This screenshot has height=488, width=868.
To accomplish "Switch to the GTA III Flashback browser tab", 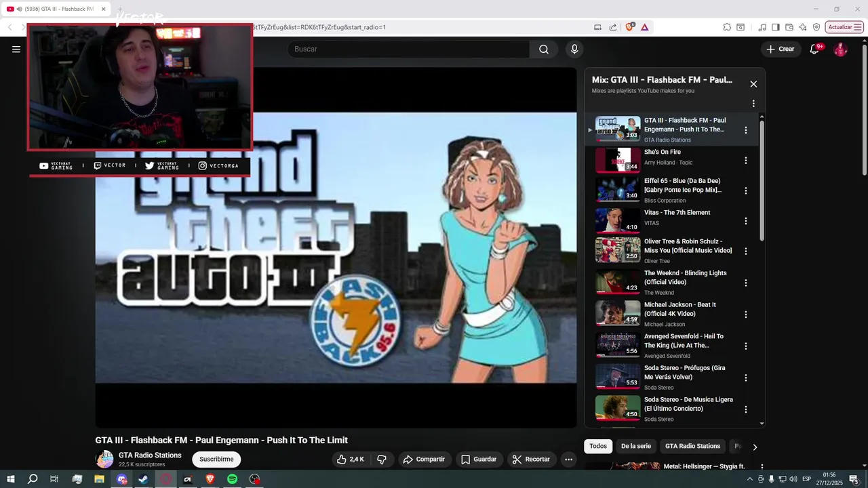I will [x=57, y=9].
